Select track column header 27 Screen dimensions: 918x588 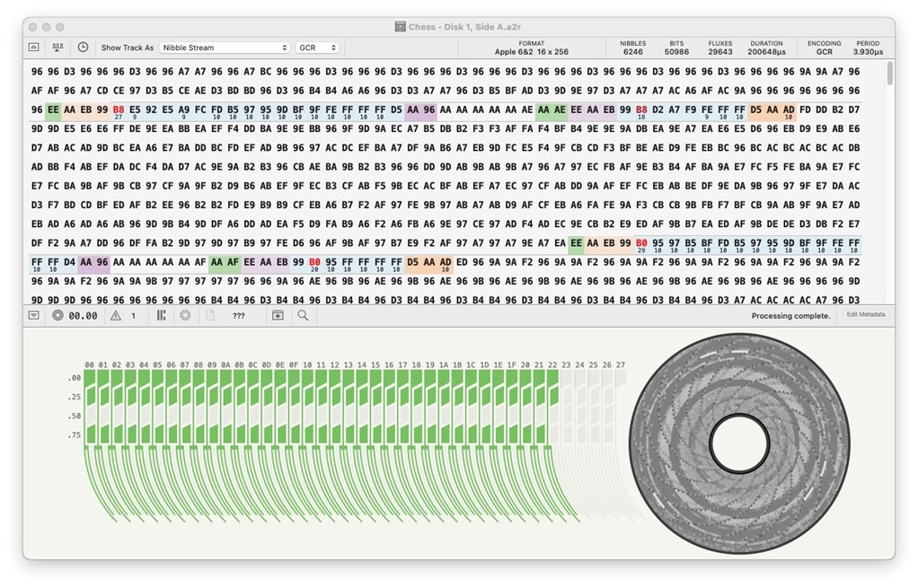click(x=621, y=364)
